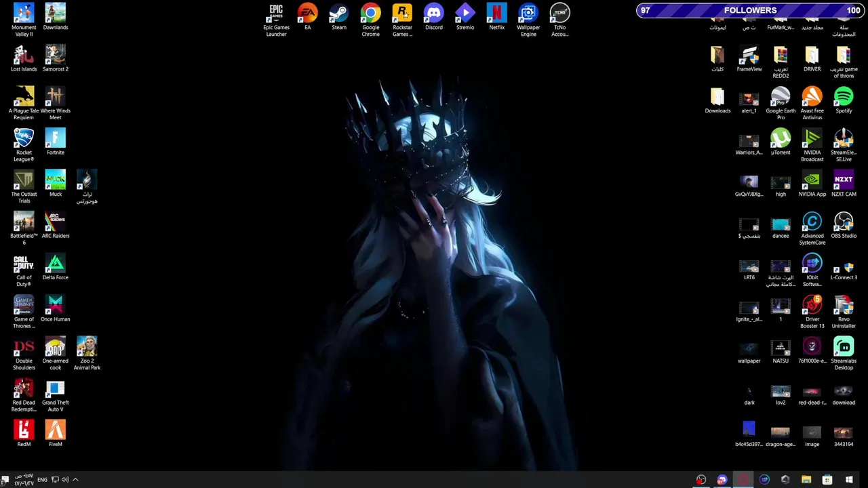Select the Advanced SystemCare shortcut
Screen dimensions: 868x488
click(812, 228)
